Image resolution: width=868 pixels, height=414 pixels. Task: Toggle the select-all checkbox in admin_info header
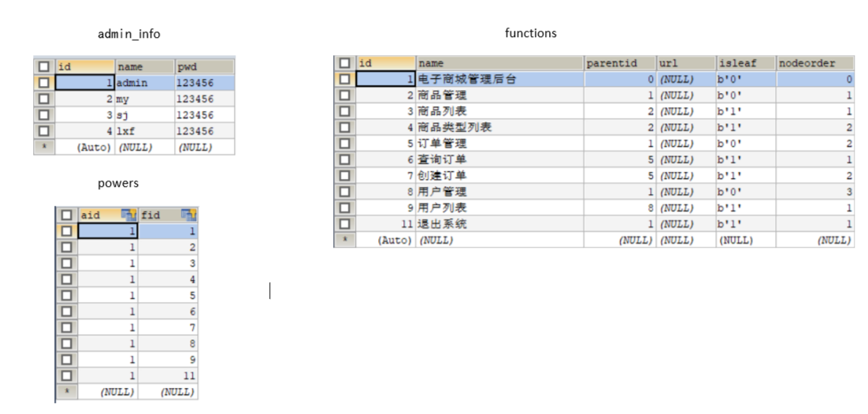[x=44, y=66]
